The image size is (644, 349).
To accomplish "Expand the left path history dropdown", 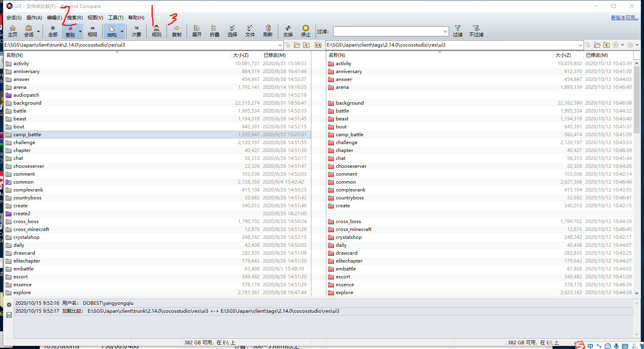I will click(x=280, y=45).
